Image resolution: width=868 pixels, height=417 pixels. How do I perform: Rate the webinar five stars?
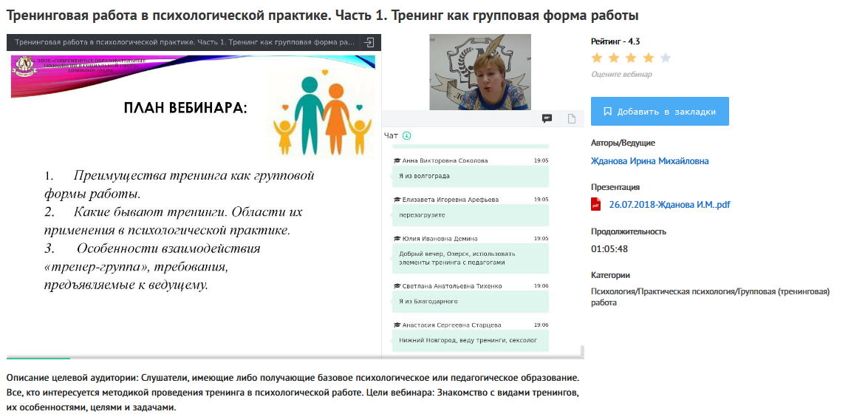click(x=665, y=58)
